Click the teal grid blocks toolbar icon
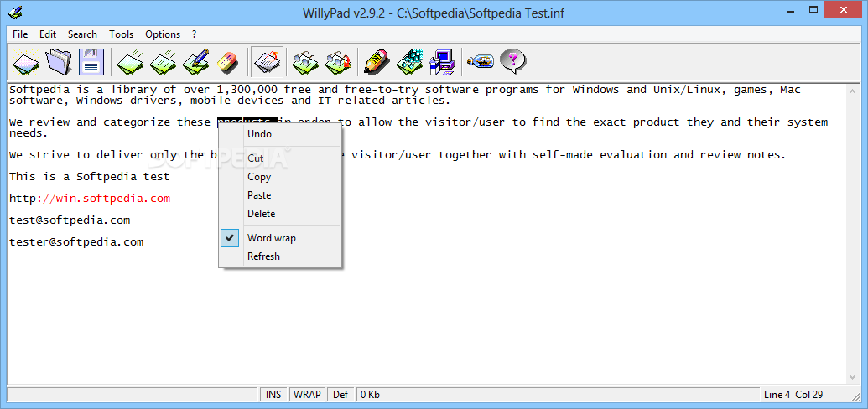868x409 pixels. (x=409, y=61)
